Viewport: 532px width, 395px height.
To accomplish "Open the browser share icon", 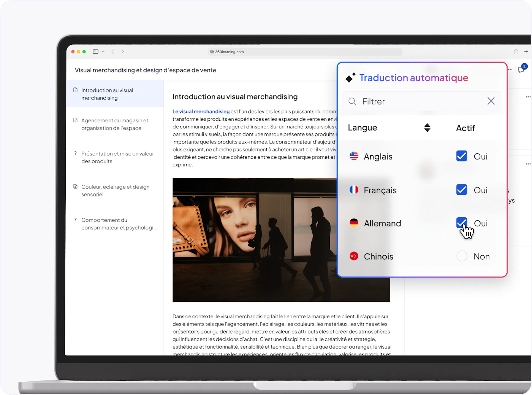I will 516,51.
